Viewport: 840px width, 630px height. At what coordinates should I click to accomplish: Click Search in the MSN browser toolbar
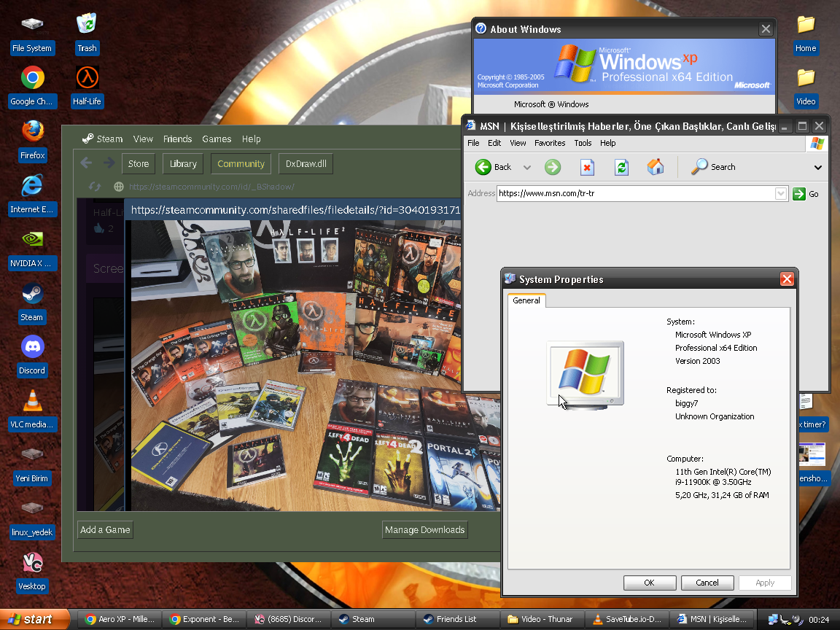[713, 167]
